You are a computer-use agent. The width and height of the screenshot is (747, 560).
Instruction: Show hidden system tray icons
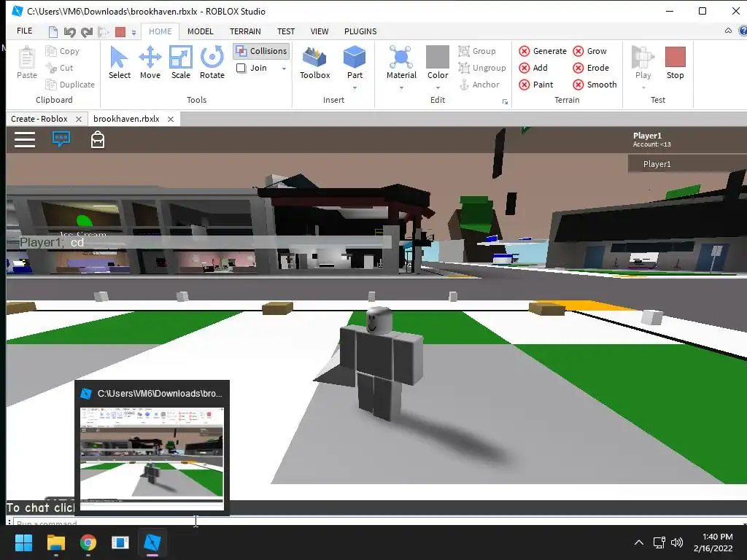[639, 542]
